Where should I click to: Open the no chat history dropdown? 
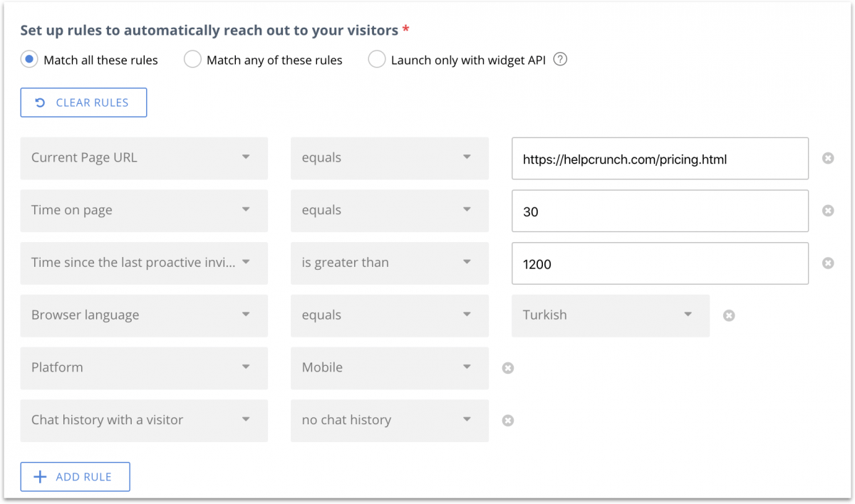468,420
